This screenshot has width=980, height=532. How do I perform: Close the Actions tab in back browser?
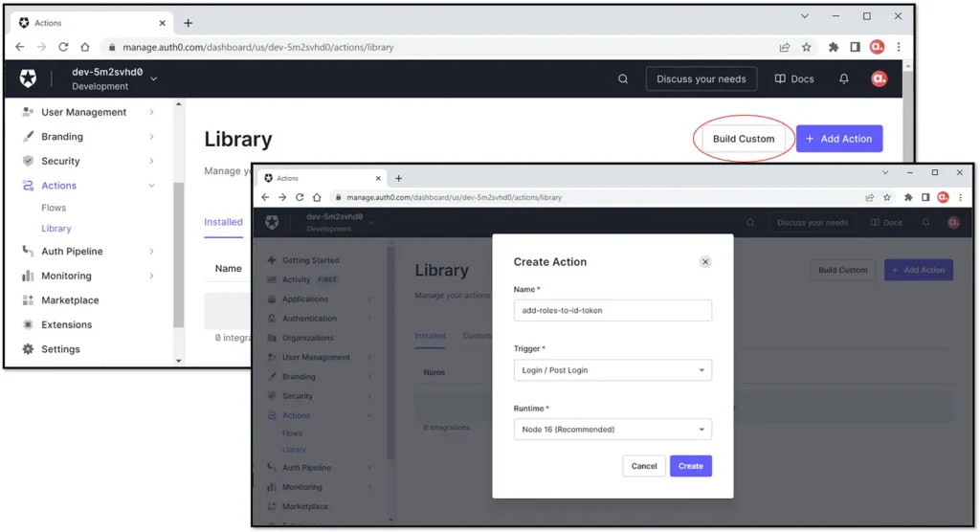(162, 23)
